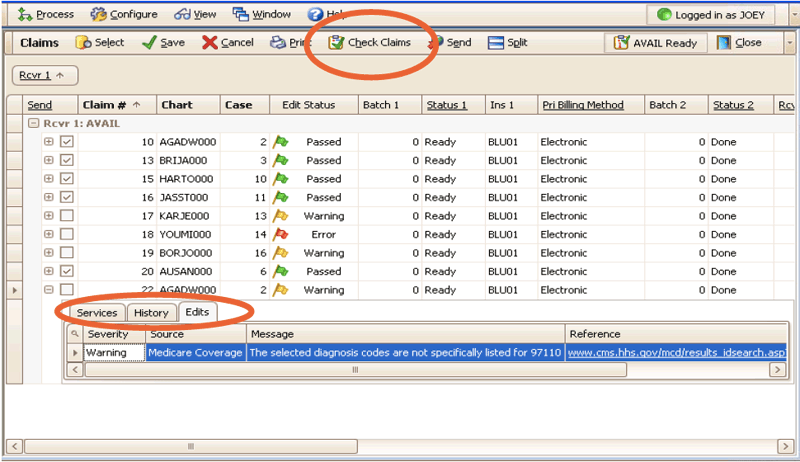Open the Process menu
This screenshot has width=800, height=462.
point(45,14)
